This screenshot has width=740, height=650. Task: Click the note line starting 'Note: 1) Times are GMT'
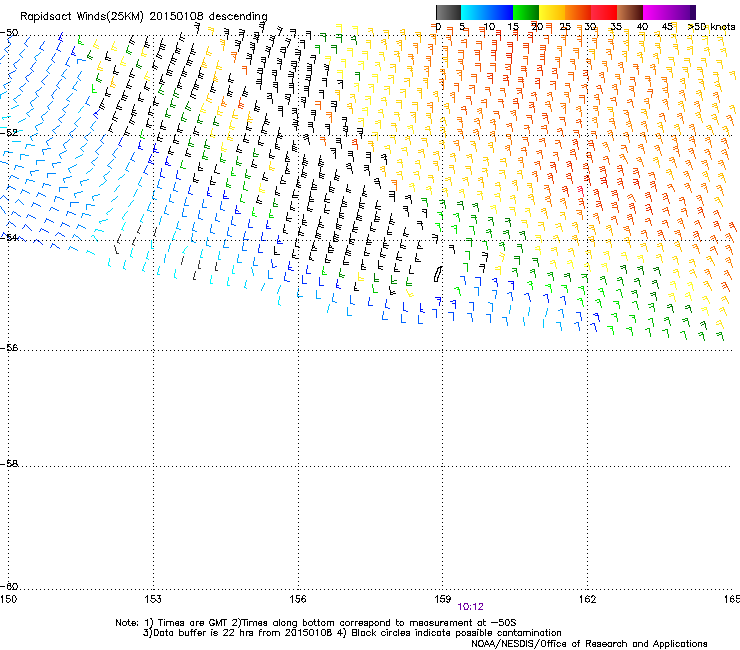316,623
